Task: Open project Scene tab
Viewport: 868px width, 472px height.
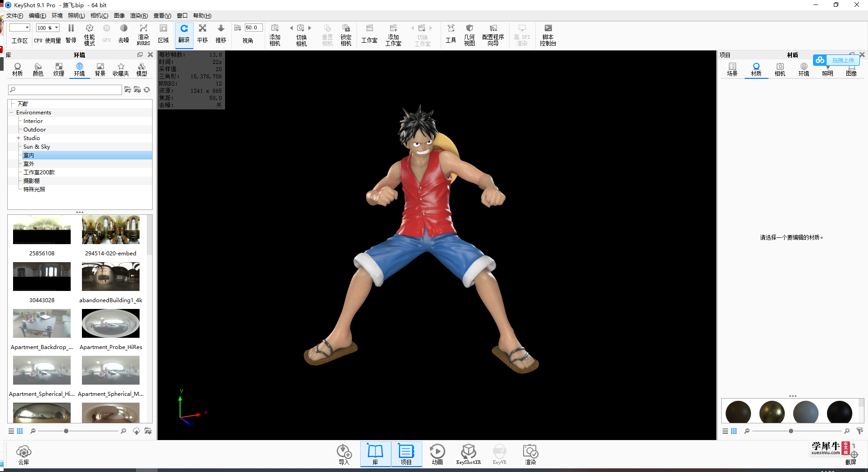Action: pos(732,70)
